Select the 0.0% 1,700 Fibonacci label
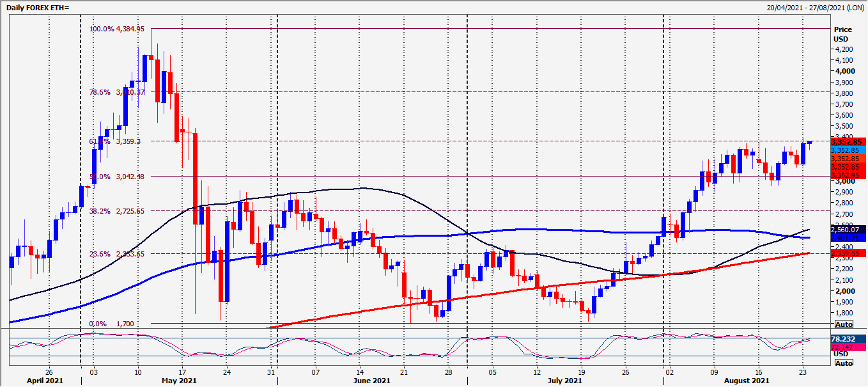 coord(111,324)
